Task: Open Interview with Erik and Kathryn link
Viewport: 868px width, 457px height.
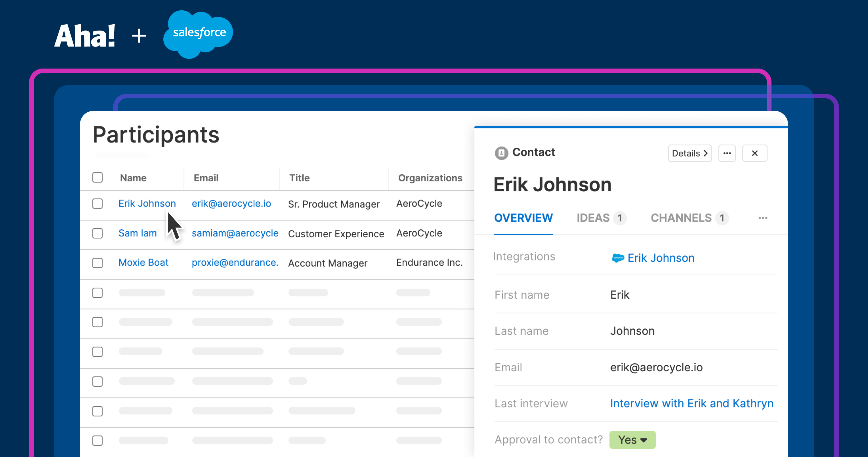Action: click(692, 403)
